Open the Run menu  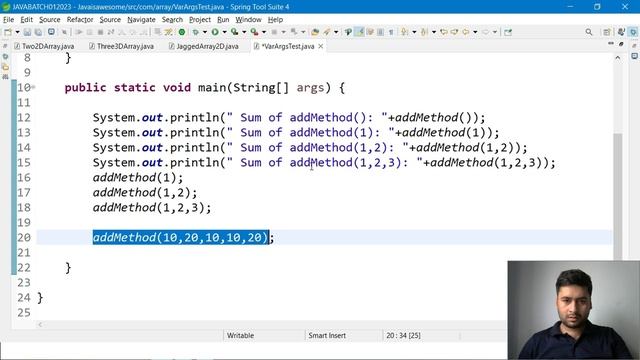pos(223,20)
